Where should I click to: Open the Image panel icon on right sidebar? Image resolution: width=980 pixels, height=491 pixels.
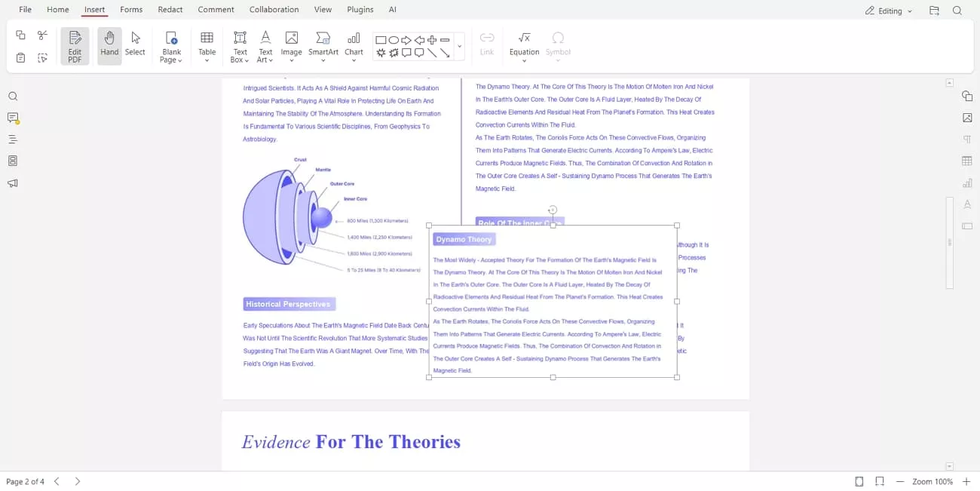[967, 118]
